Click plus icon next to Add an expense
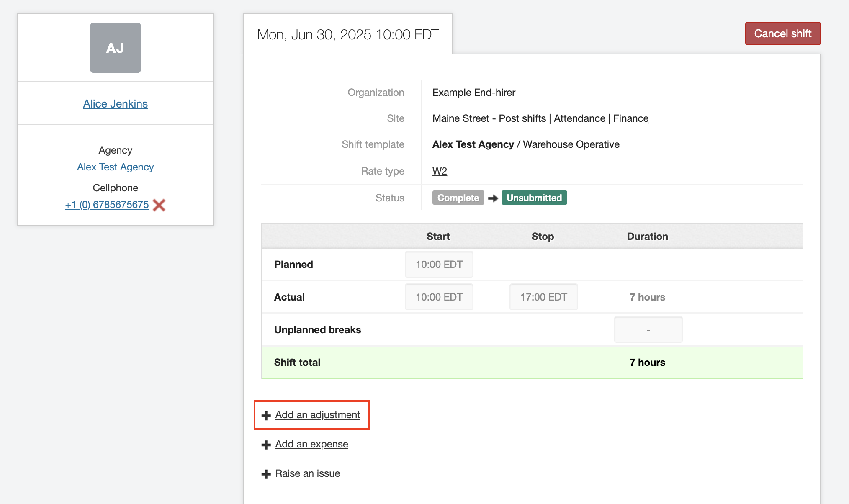The width and height of the screenshot is (849, 504). click(266, 445)
